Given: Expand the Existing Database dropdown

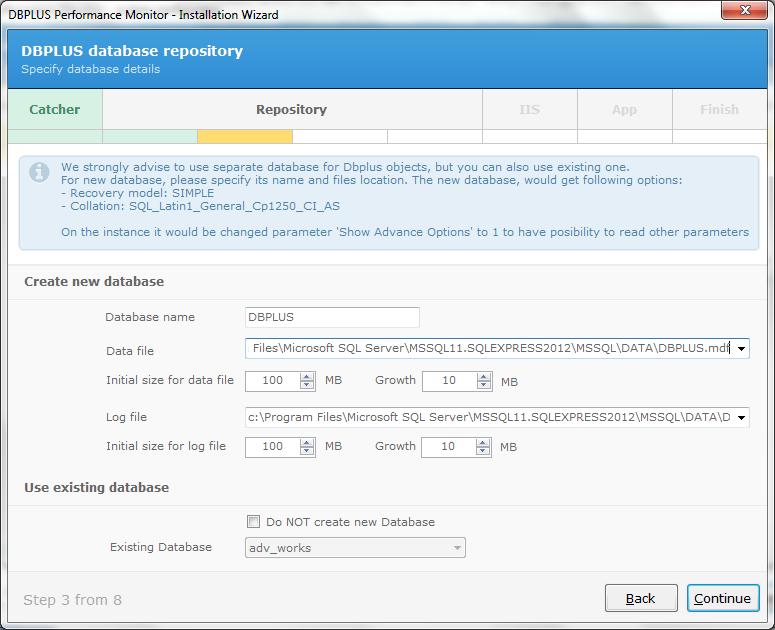Looking at the screenshot, I should click(457, 547).
